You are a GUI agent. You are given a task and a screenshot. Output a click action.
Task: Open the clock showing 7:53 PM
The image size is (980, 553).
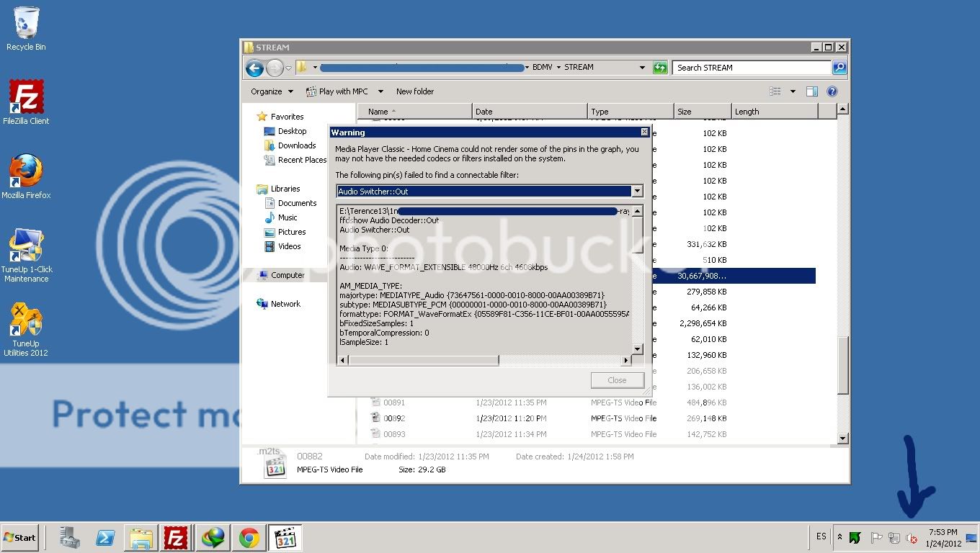943,538
